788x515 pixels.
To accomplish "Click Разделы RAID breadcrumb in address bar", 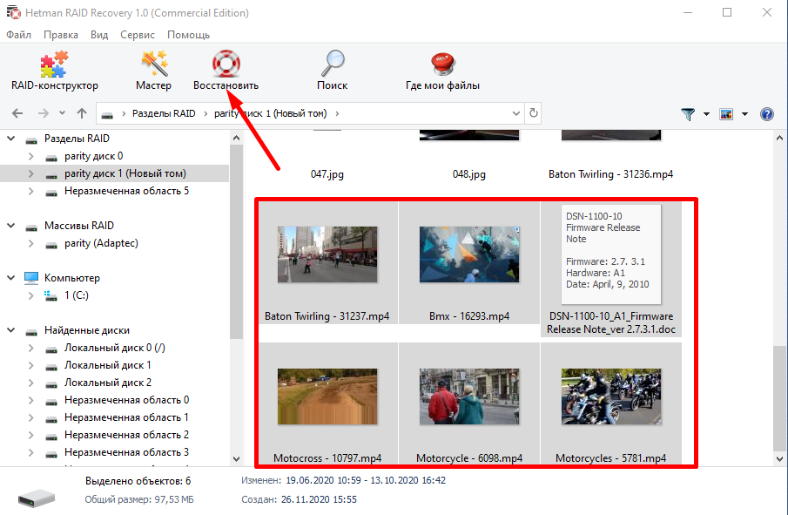I will [x=164, y=114].
